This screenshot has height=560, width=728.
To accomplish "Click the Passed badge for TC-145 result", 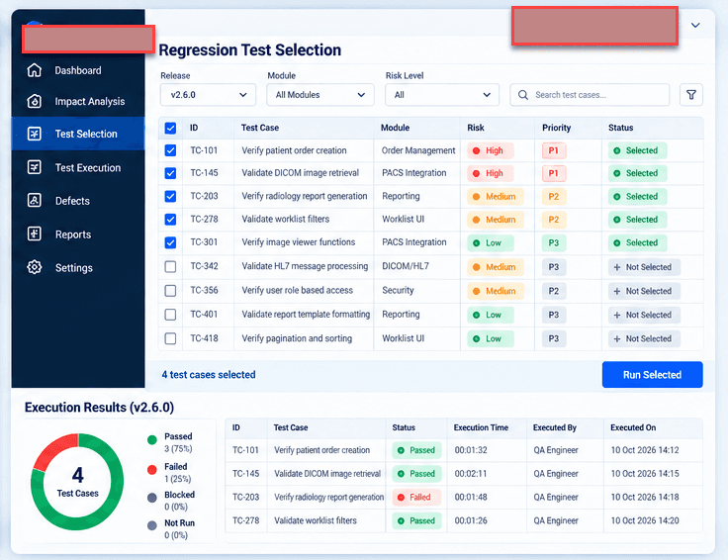I will [416, 474].
